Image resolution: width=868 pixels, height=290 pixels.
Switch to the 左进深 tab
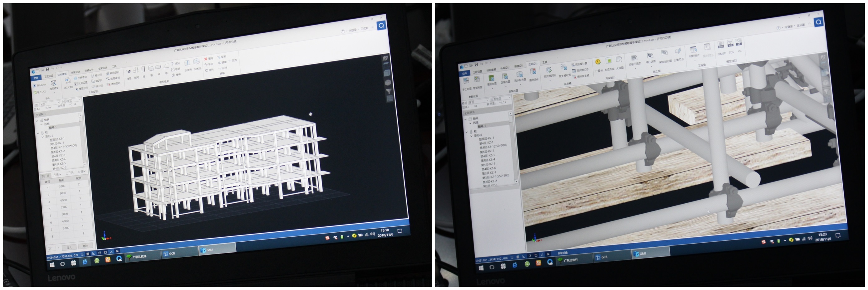pos(57,175)
